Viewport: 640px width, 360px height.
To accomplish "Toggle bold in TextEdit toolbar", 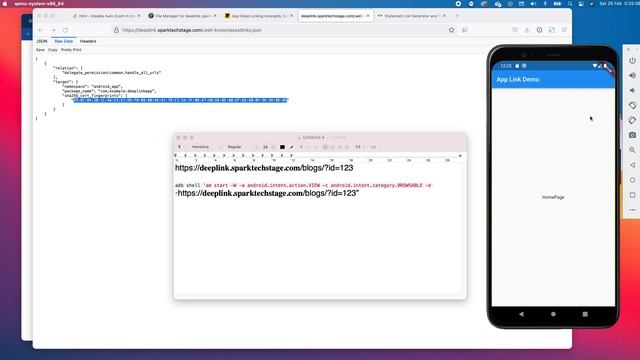I will click(301, 147).
